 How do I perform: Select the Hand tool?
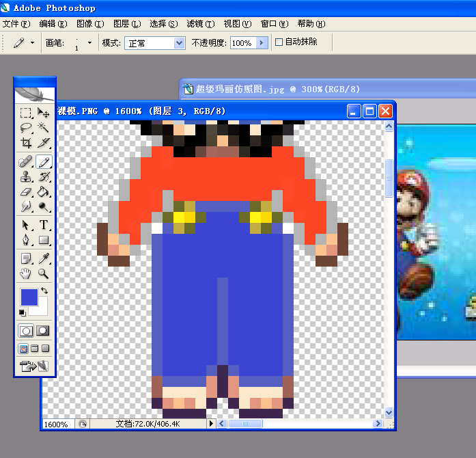(x=26, y=273)
